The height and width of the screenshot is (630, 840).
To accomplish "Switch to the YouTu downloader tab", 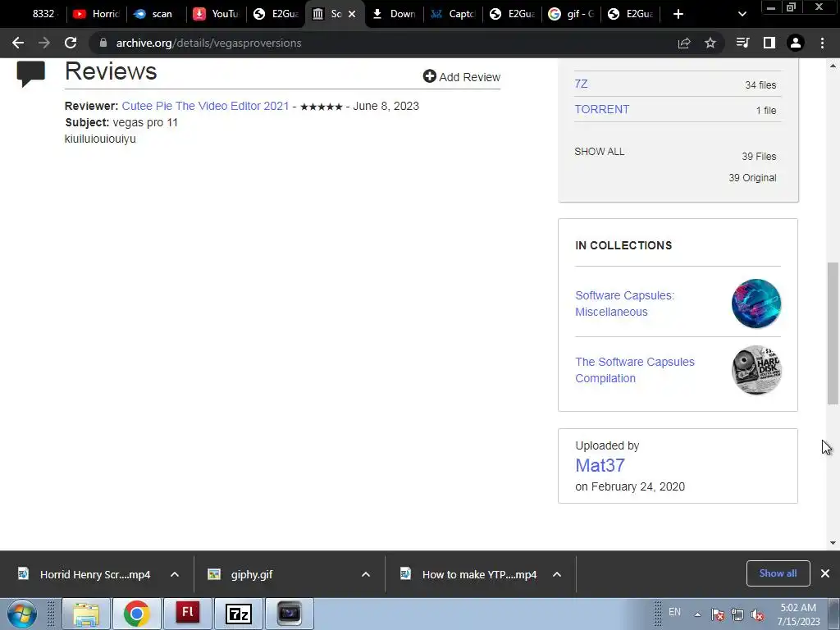I will 217,14.
